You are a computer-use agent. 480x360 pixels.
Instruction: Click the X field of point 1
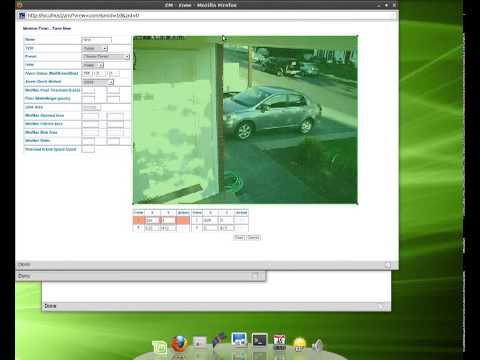[x=152, y=220]
